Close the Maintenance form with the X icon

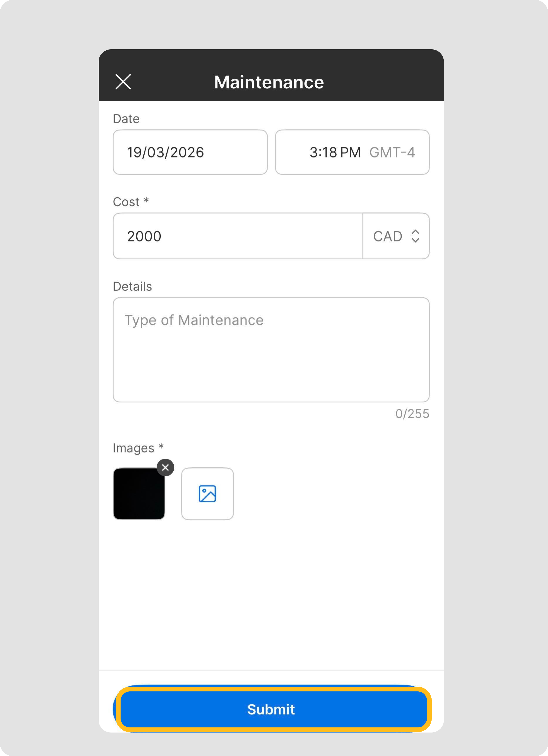coord(123,82)
